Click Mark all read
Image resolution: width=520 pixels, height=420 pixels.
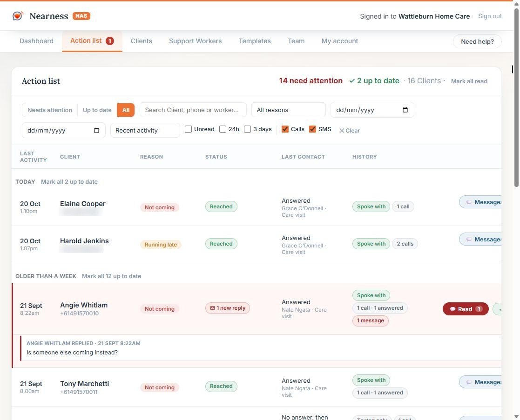tap(469, 81)
